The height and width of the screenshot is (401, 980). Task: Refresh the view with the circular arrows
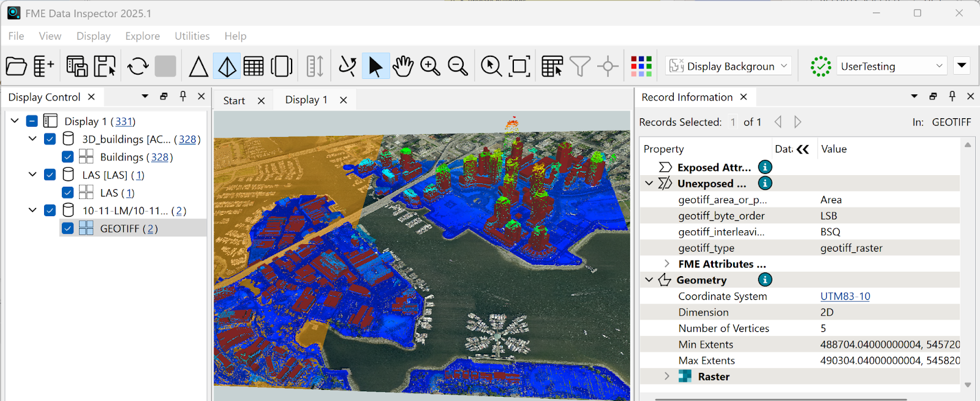click(x=138, y=66)
